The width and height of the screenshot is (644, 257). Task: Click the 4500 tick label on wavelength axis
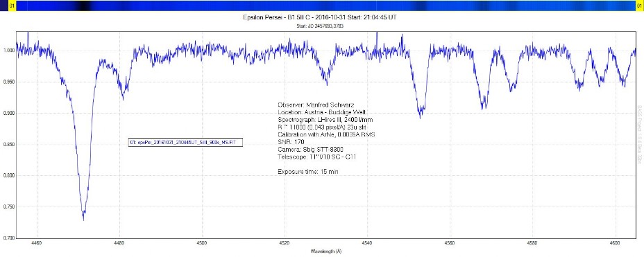tap(202, 242)
